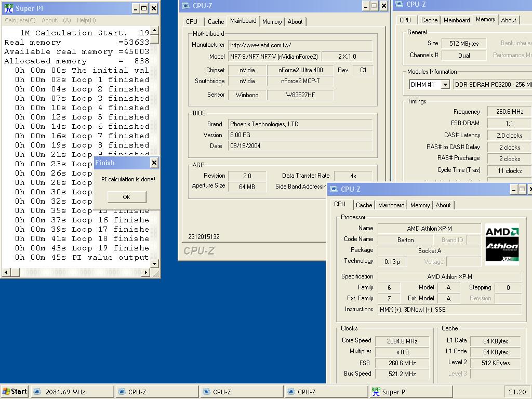Click the CPU-Z processor window title icon
Screen dimensions: 532x399
(x=334, y=189)
